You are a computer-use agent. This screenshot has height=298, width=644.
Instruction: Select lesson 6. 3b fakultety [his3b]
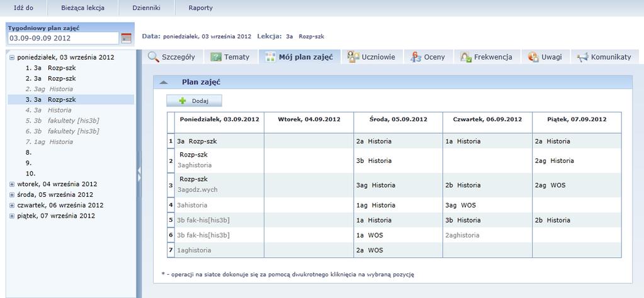coord(62,131)
